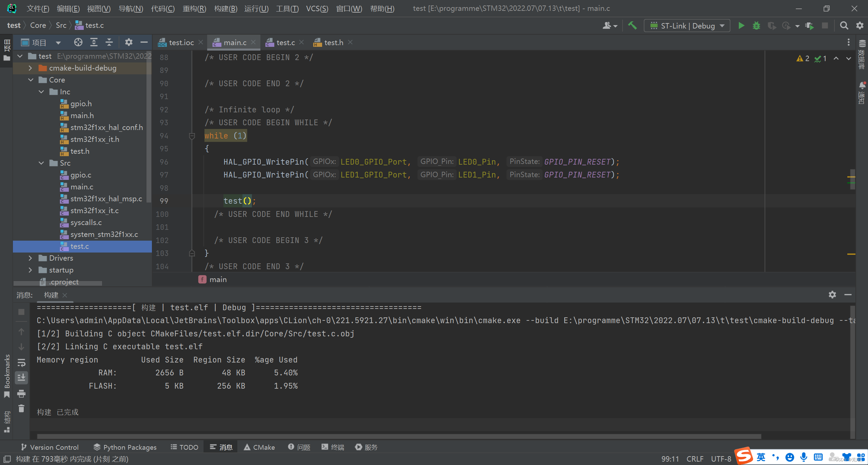Click the build output horizontal scrollbar

[x=399, y=436]
